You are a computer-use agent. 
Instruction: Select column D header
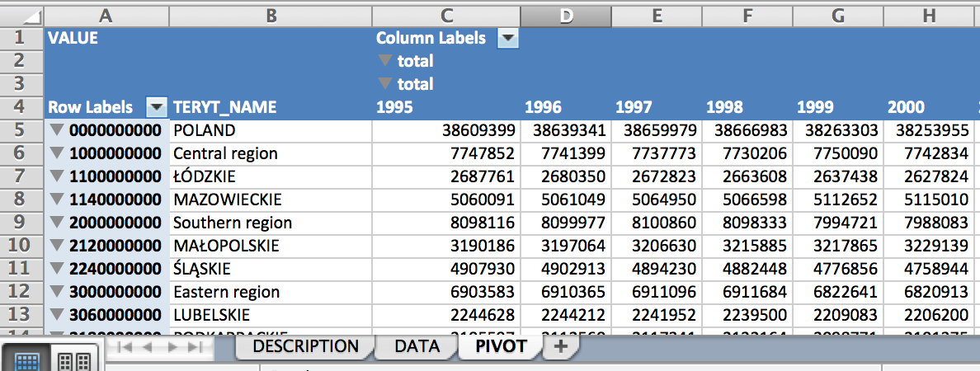565,16
